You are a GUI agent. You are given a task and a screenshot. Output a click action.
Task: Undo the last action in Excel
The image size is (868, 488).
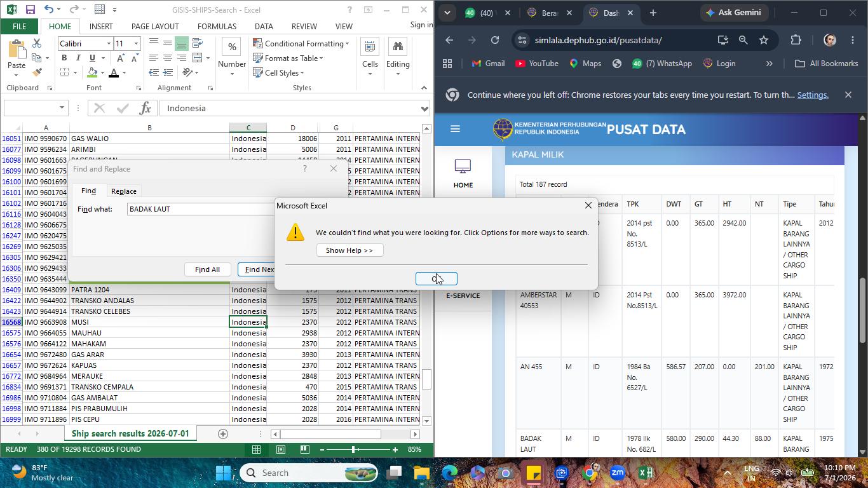pyautogui.click(x=49, y=10)
